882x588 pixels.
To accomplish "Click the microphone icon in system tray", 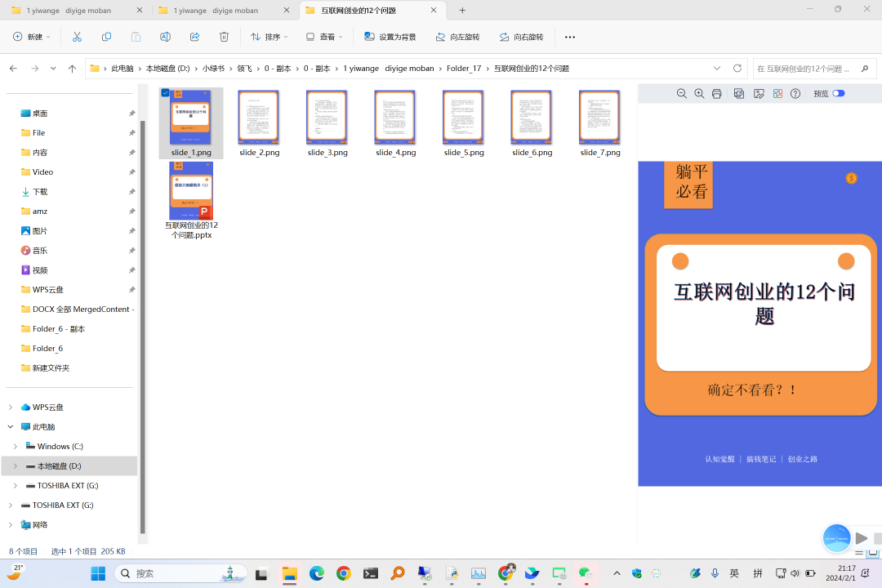I will (x=715, y=573).
